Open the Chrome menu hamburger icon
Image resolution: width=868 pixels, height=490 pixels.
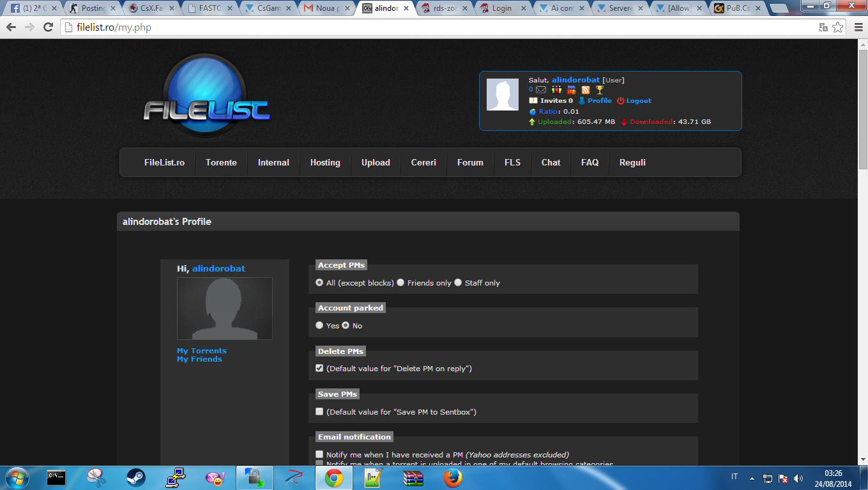coord(855,27)
